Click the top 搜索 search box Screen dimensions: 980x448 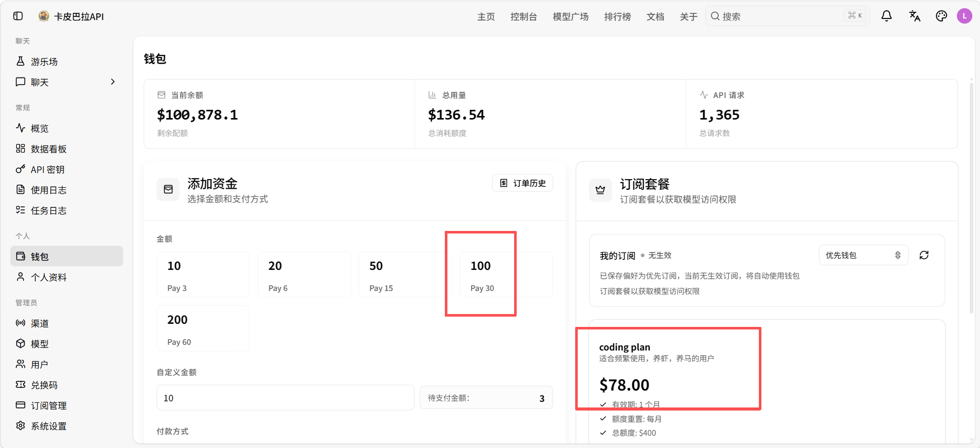click(x=787, y=16)
